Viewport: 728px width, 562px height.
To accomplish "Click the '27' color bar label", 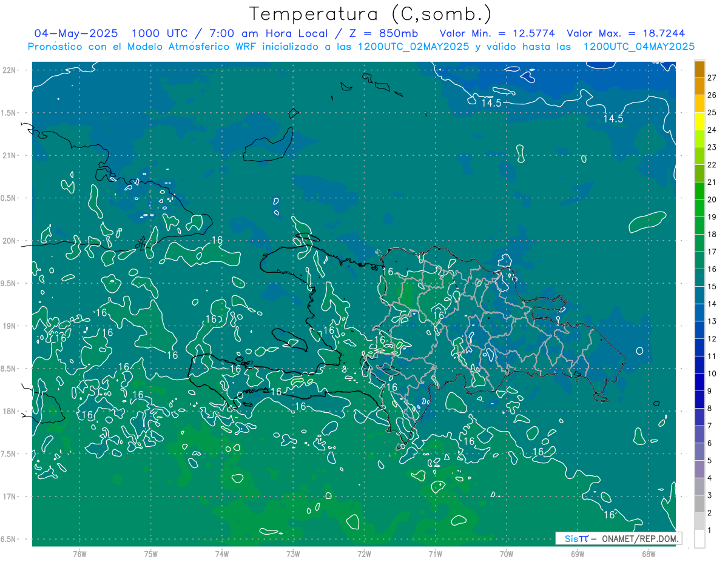I will point(712,78).
